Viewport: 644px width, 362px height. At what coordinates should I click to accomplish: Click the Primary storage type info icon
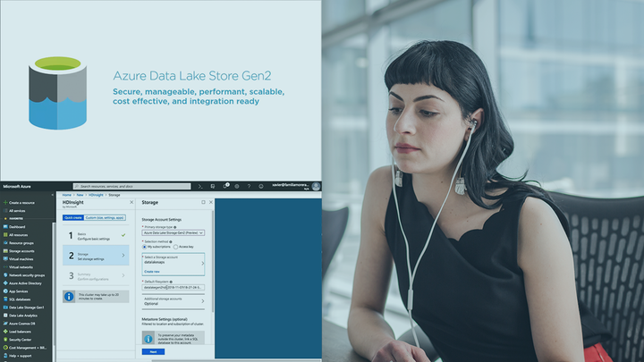click(175, 227)
